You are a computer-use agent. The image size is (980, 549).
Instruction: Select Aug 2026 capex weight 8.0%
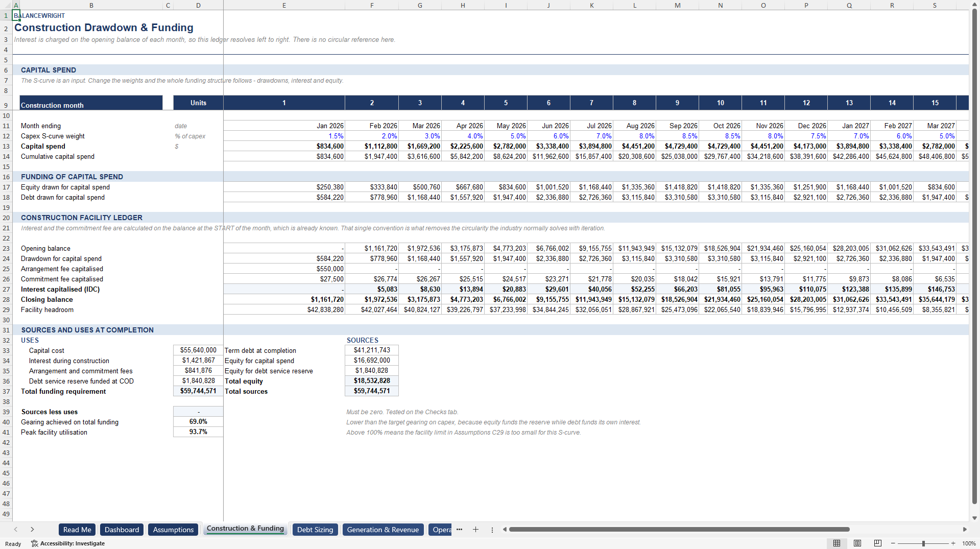634,136
